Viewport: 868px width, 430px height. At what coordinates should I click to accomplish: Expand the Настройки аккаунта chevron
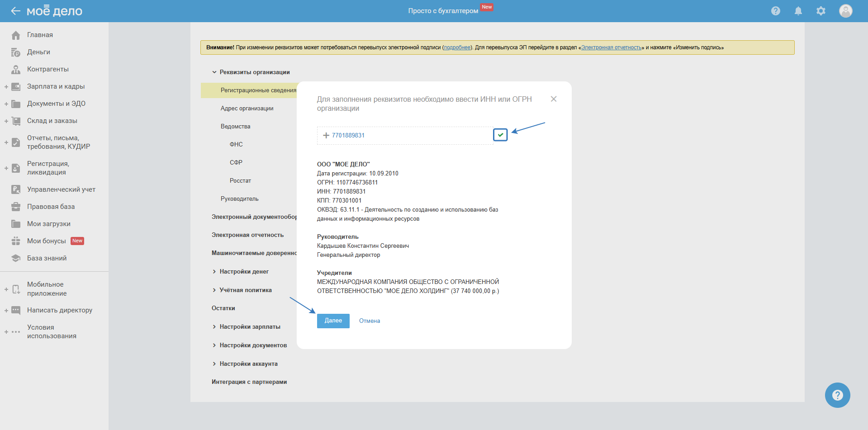[x=214, y=364]
